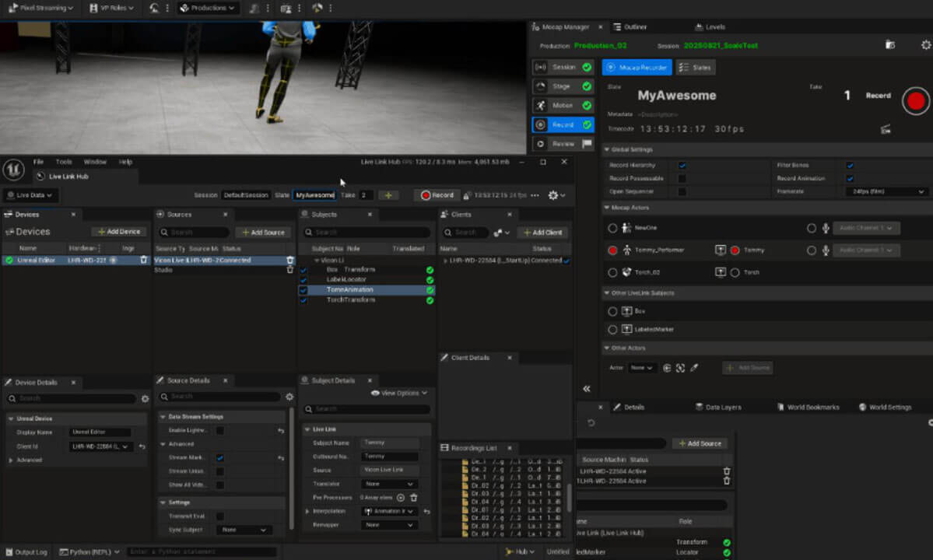Select the Record step button
The image size is (933, 560).
(x=563, y=124)
